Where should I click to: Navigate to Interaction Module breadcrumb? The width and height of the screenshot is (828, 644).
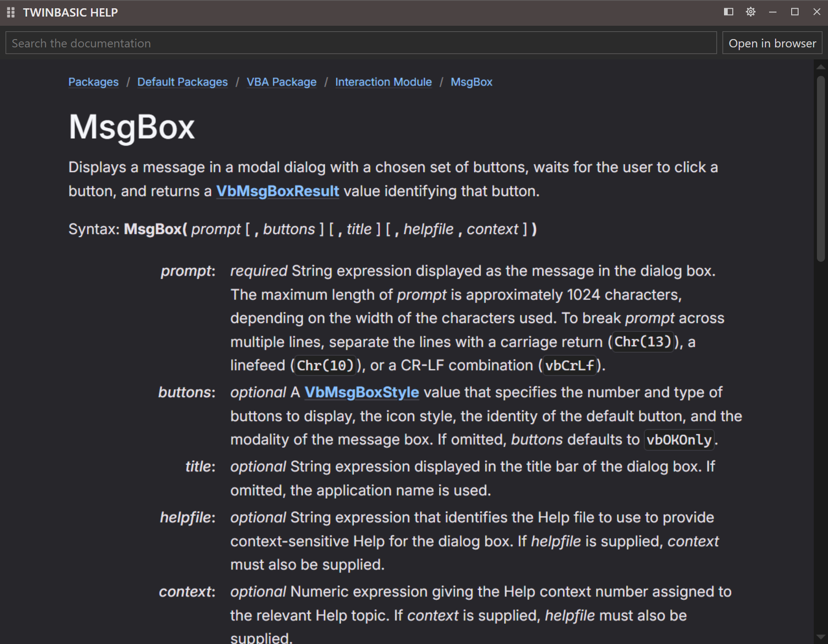point(384,82)
